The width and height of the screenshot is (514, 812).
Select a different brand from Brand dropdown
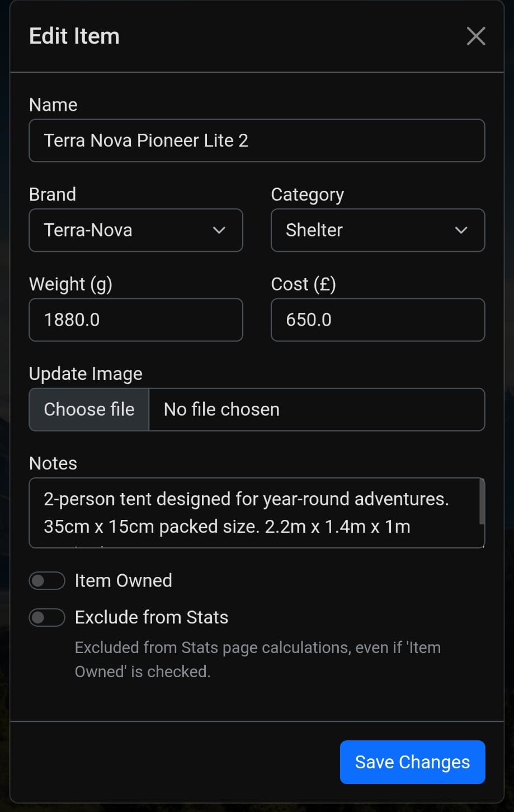135,230
